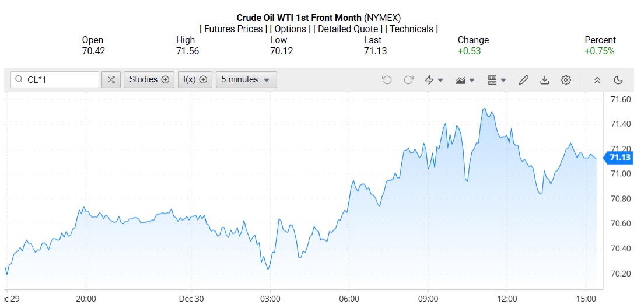Activate the pencil drawing tool
The height and width of the screenshot is (304, 644).
tap(524, 80)
